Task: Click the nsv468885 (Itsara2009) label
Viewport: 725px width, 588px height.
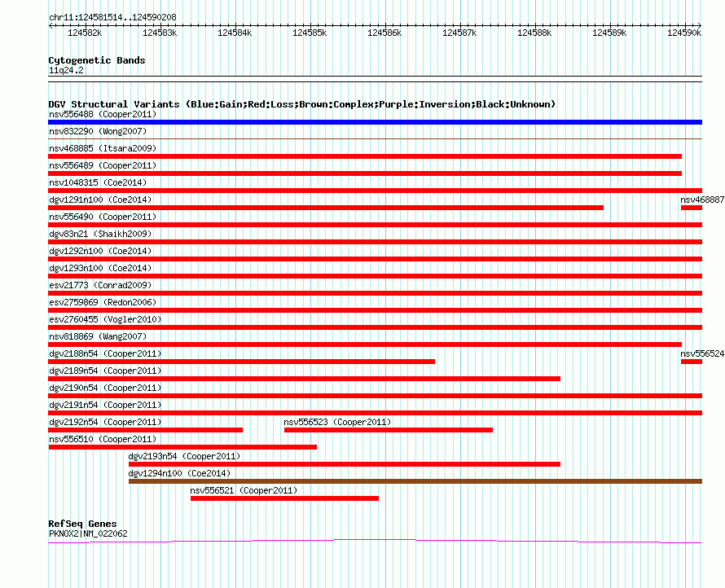Action: (103, 148)
